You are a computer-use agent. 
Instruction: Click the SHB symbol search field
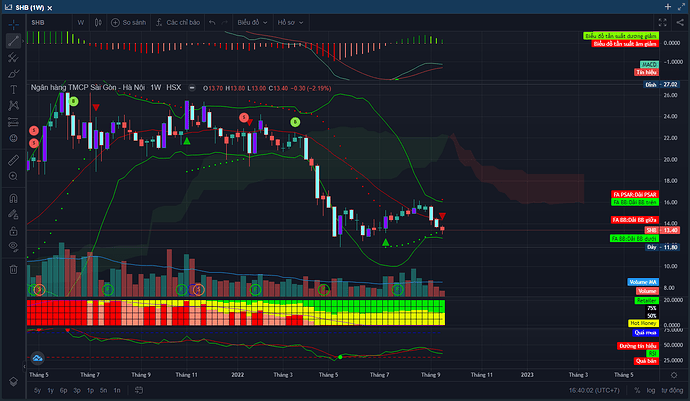click(49, 22)
